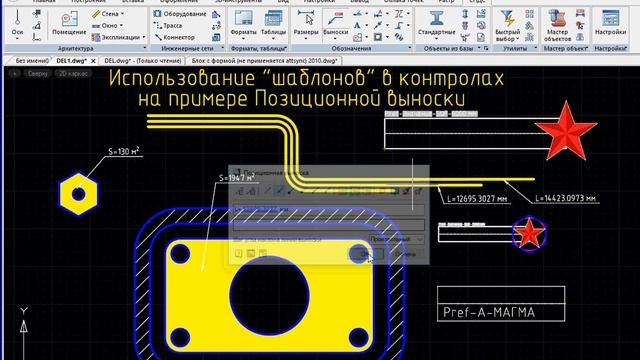This screenshot has width=640, height=360.
Task: Switch to the DEL1.dwg* document tab
Action: [x=71, y=60]
